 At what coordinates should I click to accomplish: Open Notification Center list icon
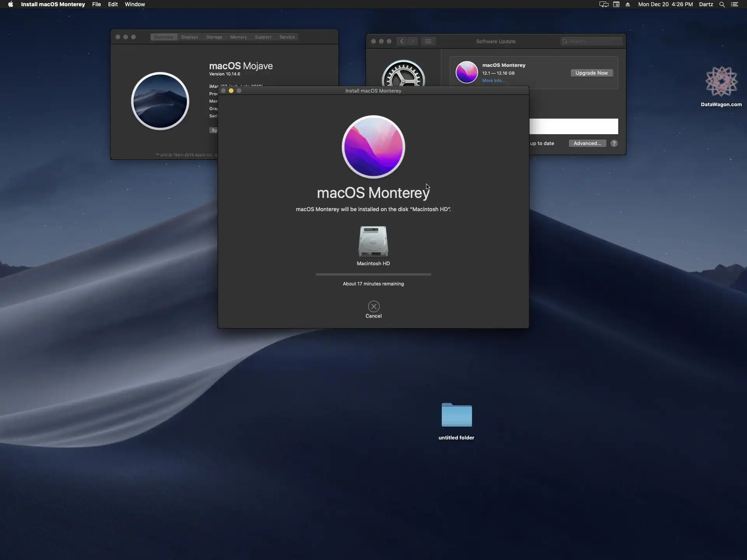click(735, 4)
